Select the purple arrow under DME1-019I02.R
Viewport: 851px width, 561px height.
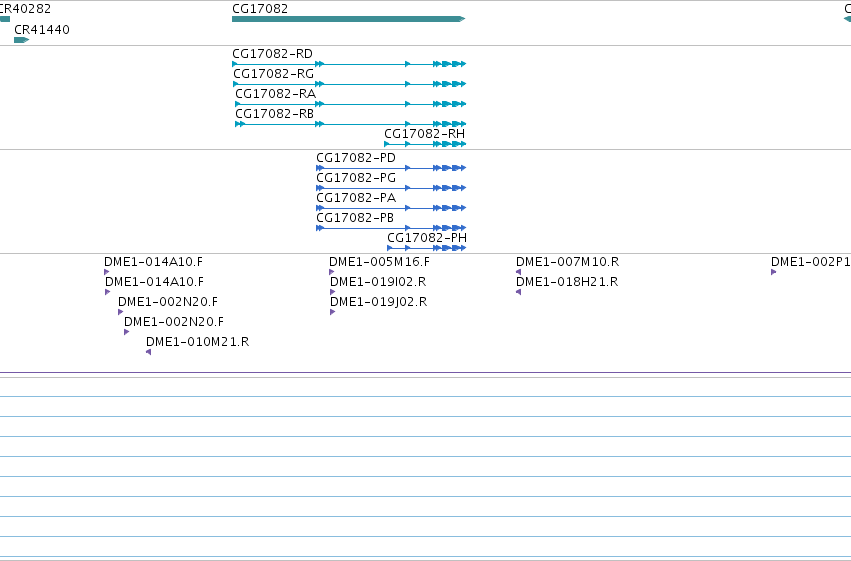point(333,292)
